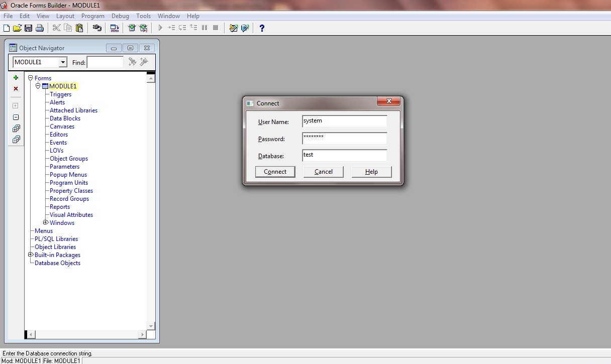The width and height of the screenshot is (611, 364).
Task: Collapse the MODULE1 tree node
Action: point(38,86)
